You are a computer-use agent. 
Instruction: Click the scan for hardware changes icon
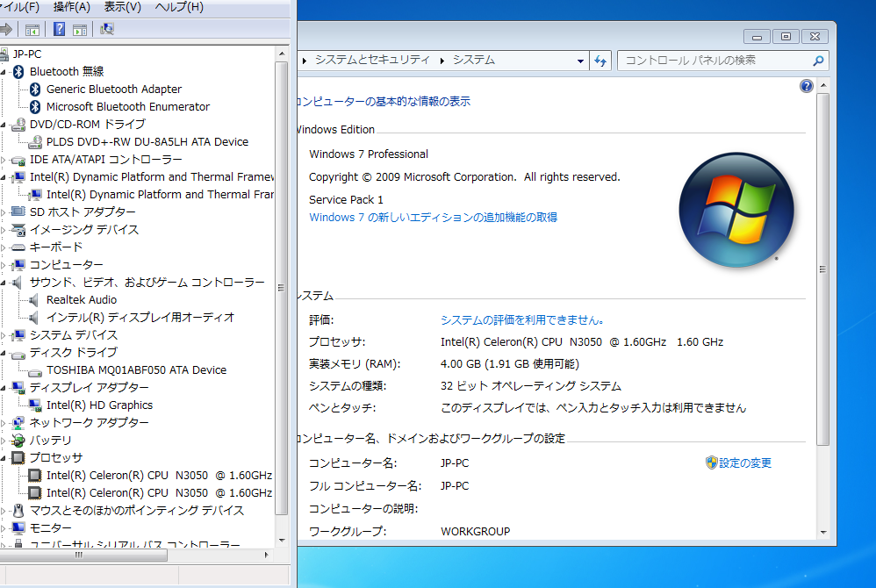pyautogui.click(x=107, y=29)
